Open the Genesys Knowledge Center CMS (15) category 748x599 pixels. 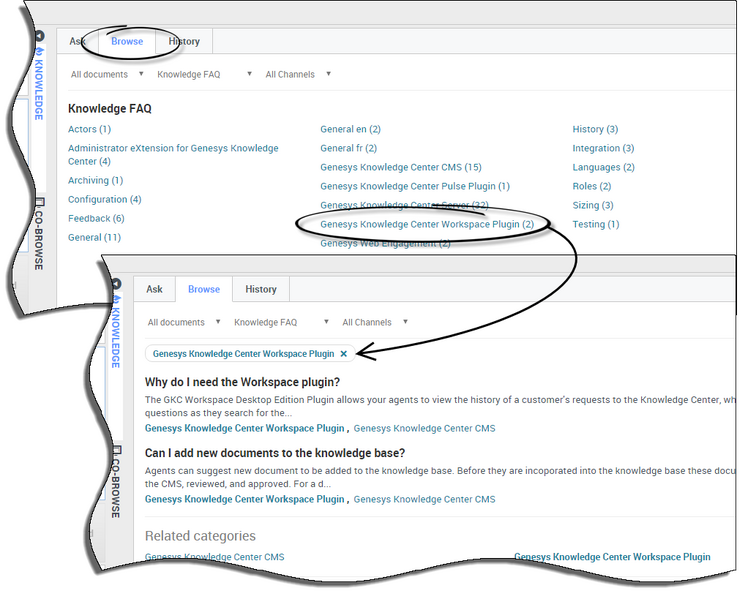pyautogui.click(x=400, y=167)
